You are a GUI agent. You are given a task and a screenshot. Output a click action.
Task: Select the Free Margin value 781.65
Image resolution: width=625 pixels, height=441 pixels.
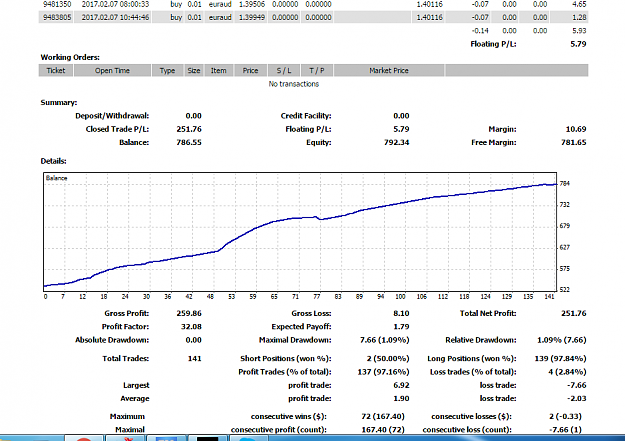pyautogui.click(x=574, y=142)
